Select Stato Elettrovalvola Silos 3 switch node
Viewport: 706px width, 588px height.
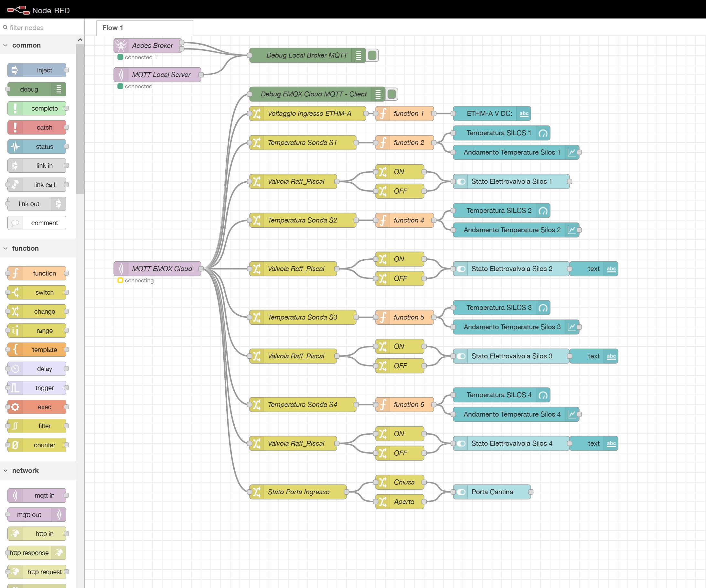pos(511,356)
